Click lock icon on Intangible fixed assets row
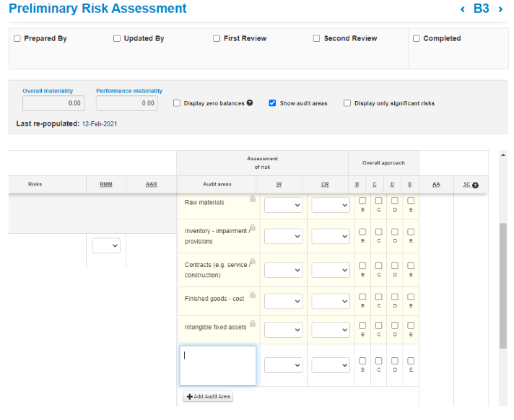514x420 pixels. point(253,323)
